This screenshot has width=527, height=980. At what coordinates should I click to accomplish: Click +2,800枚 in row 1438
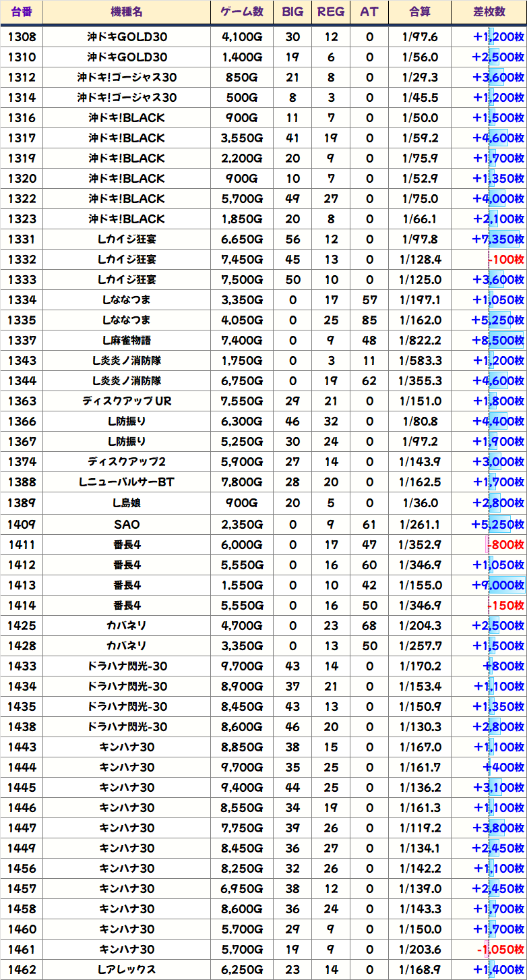tap(498, 726)
